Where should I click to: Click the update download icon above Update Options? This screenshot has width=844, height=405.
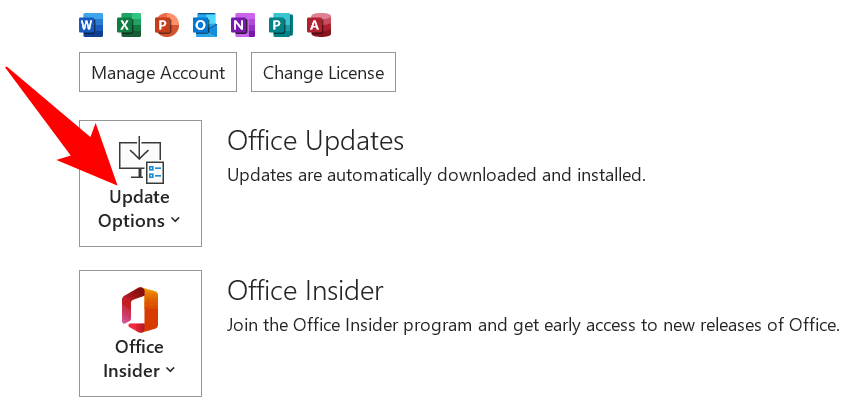140,159
